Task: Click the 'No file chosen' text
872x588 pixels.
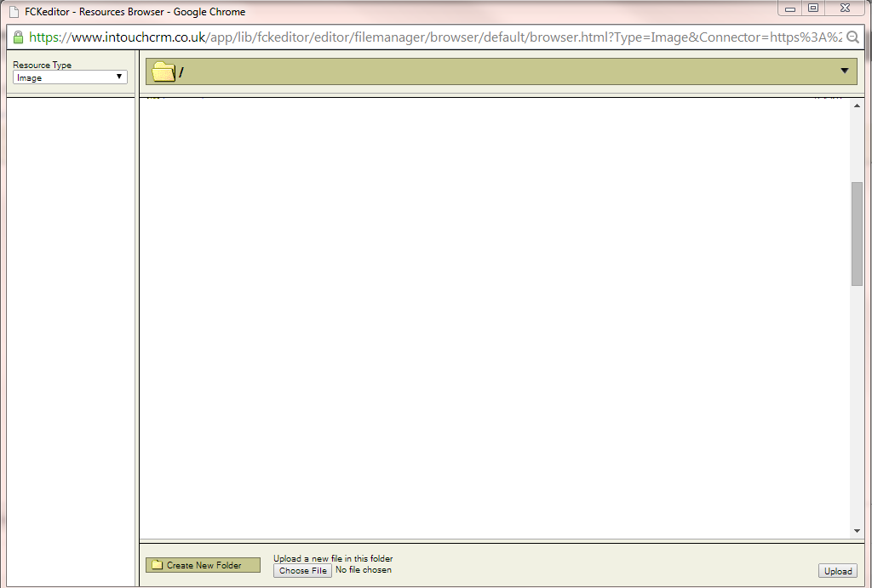Action: (x=363, y=569)
